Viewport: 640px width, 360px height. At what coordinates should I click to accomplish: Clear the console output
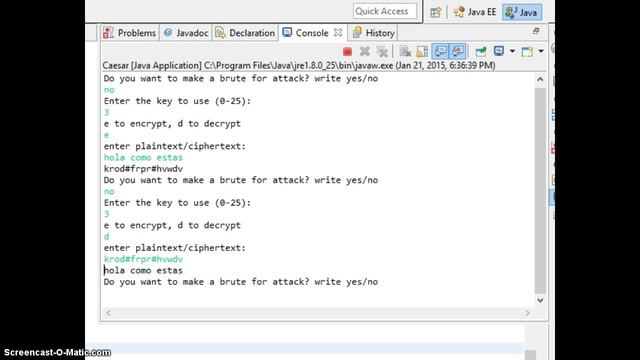pos(405,51)
